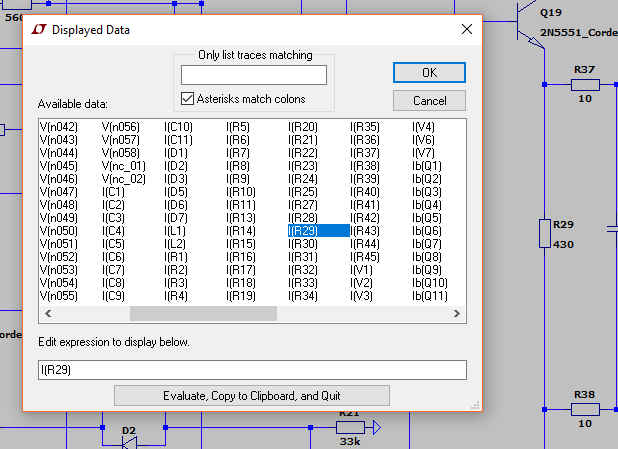Select trace I(R28)
The image size is (618, 449).
[x=303, y=218]
